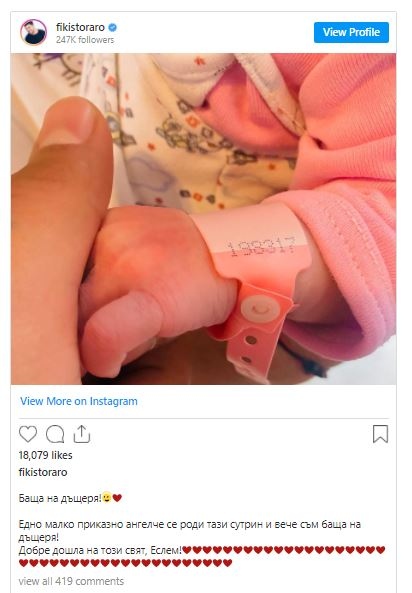Open fikistoraro profile avatar
The width and height of the screenshot is (412, 593).
(33, 32)
